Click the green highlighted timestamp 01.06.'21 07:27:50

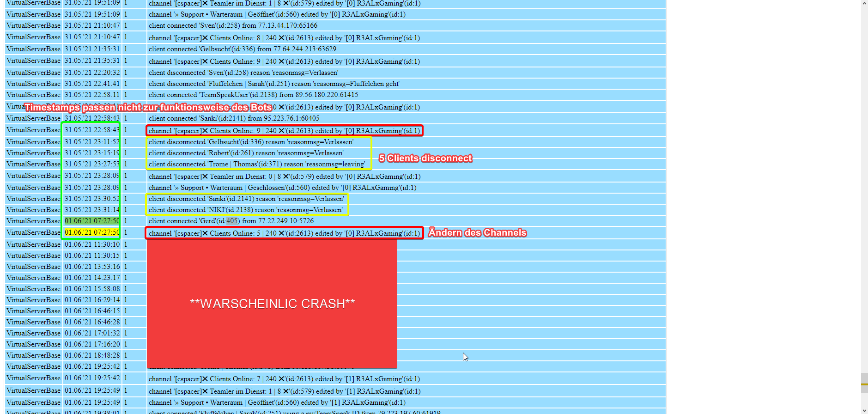[x=91, y=221]
